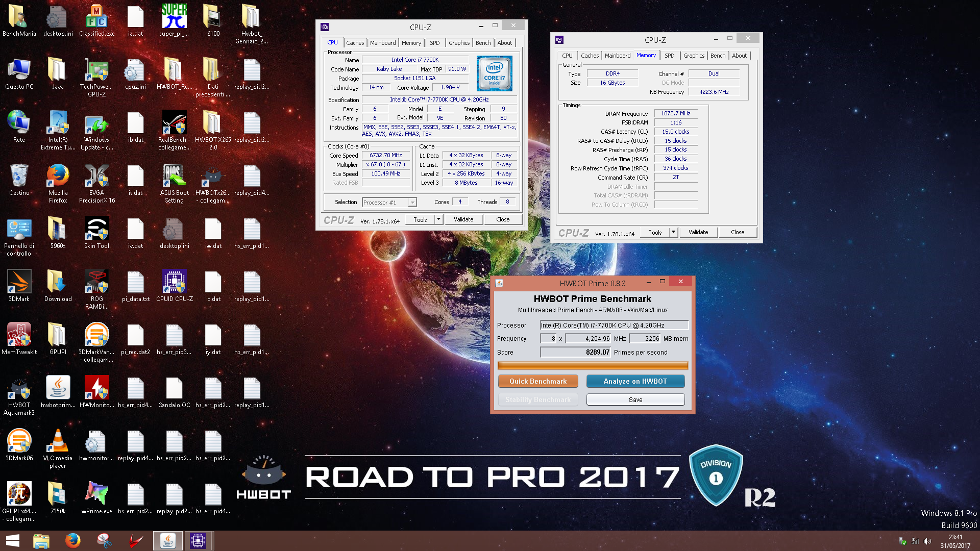This screenshot has height=551, width=980.
Task: Click the volume icon in system tray
Action: point(927,541)
